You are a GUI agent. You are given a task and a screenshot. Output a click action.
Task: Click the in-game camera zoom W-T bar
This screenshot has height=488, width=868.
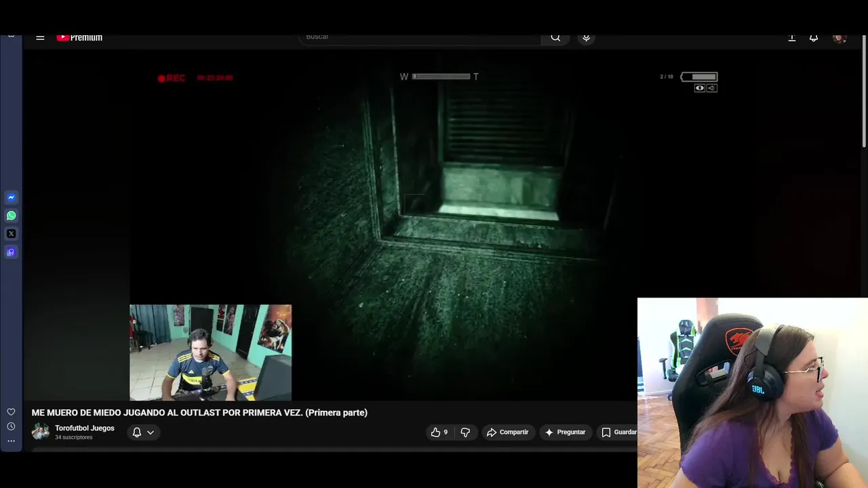[440, 77]
